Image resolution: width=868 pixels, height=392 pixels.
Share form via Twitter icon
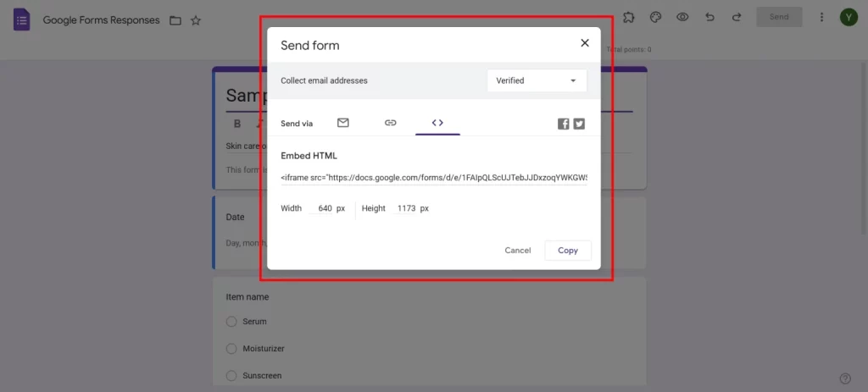click(x=579, y=124)
